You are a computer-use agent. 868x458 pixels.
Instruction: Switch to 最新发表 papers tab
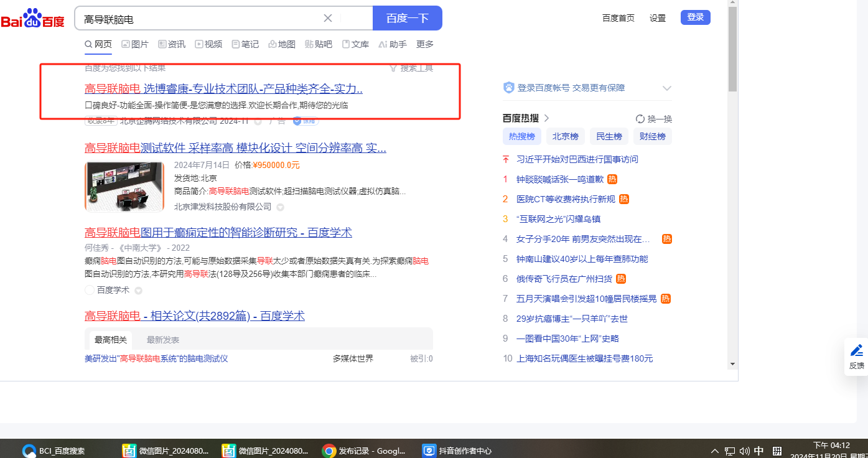click(163, 340)
